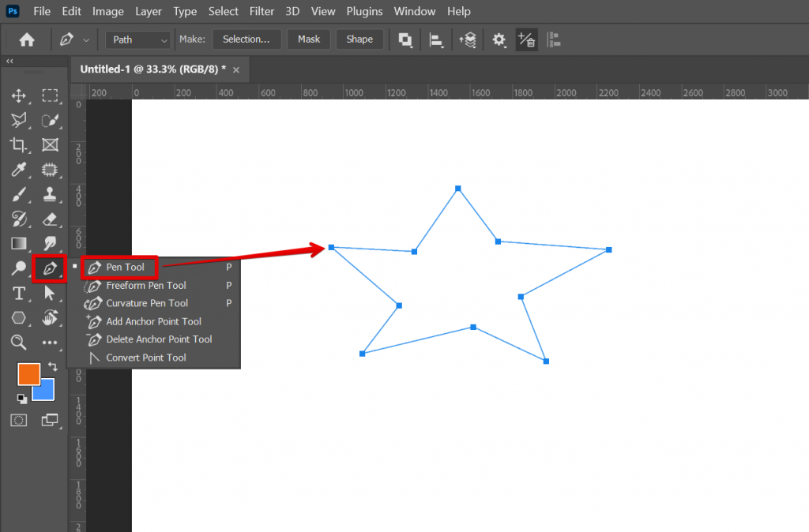Open the Filter menu
809x532 pixels.
(x=262, y=11)
